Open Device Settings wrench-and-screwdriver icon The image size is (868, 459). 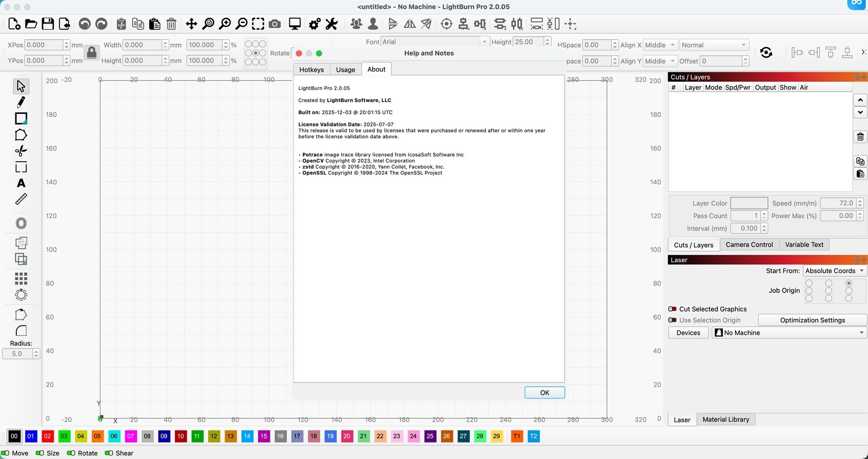tap(331, 24)
